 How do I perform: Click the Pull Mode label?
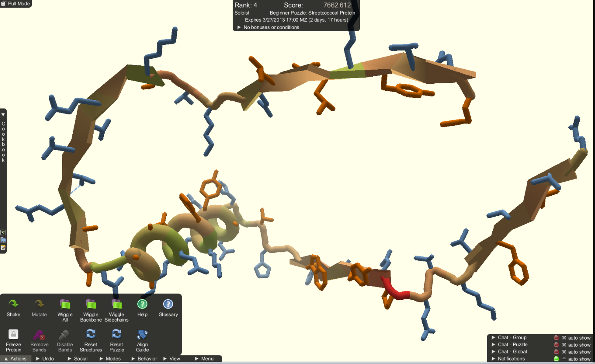[19, 4]
